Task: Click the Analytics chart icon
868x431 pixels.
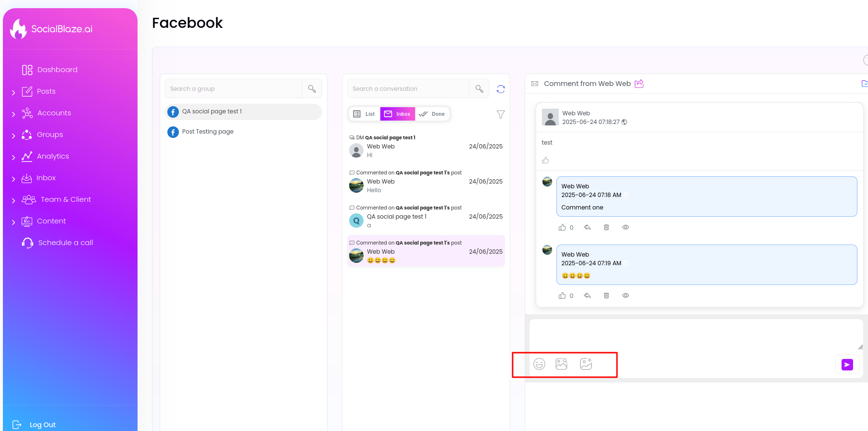Action: pos(27,156)
